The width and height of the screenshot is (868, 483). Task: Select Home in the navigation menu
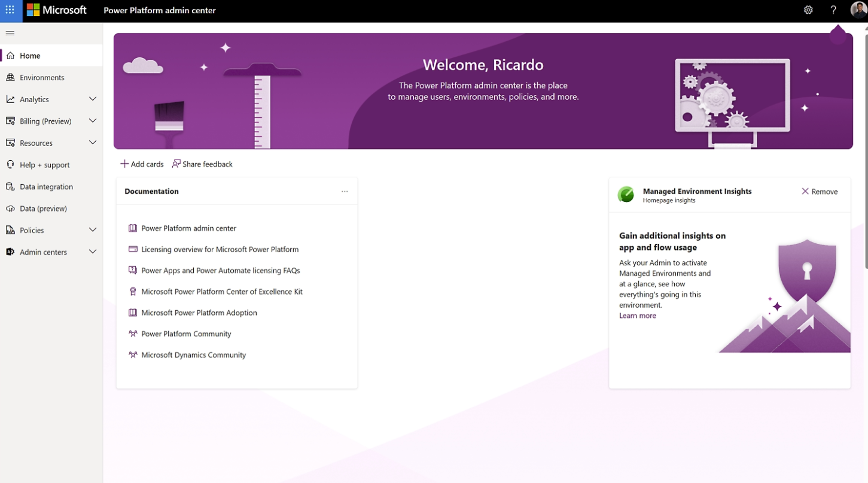(x=30, y=56)
